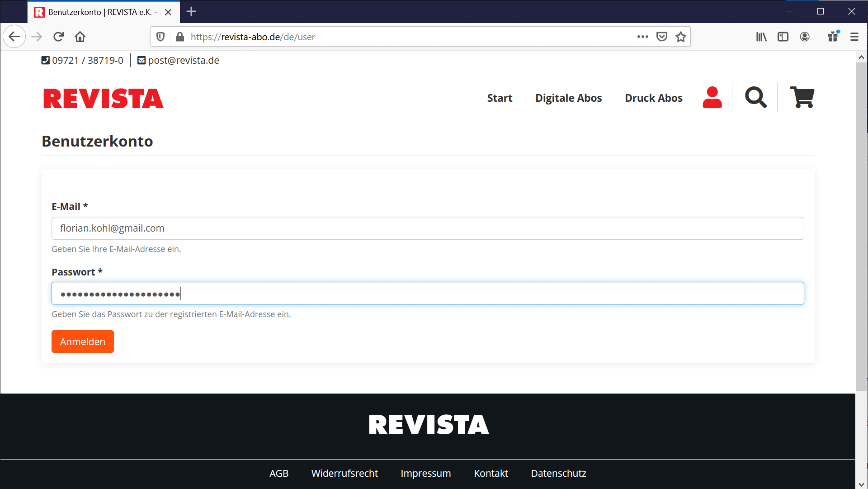The image size is (868, 489).
Task: Minimize the browser window
Action: click(x=789, y=11)
